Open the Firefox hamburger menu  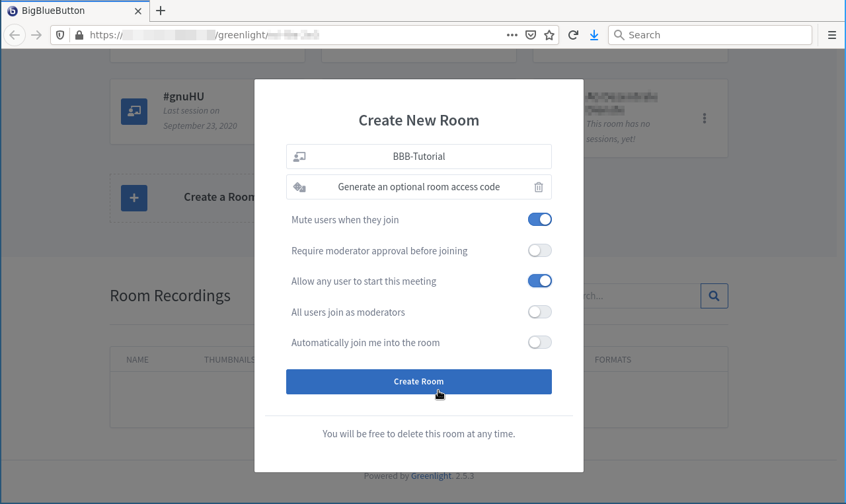click(x=832, y=35)
